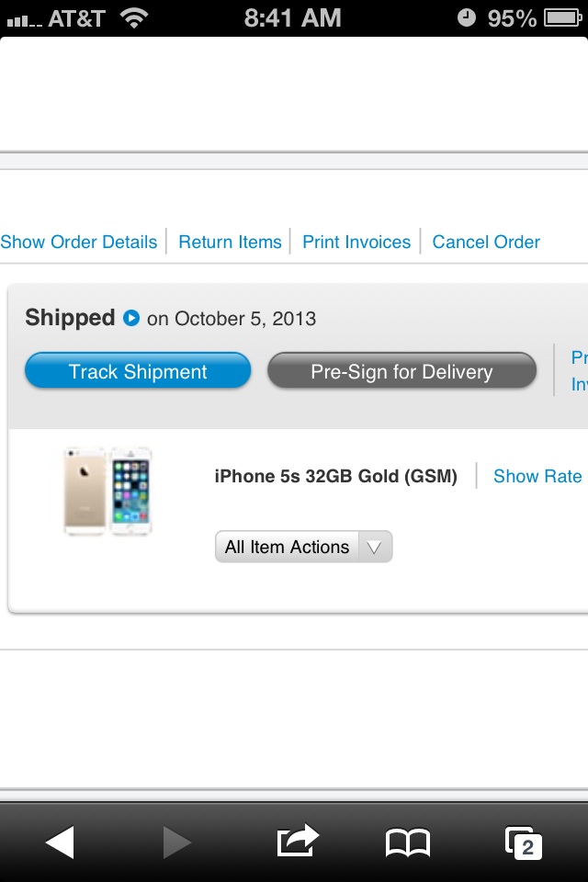The image size is (588, 882).
Task: Tap the Safari back arrow
Action: pyautogui.click(x=61, y=842)
